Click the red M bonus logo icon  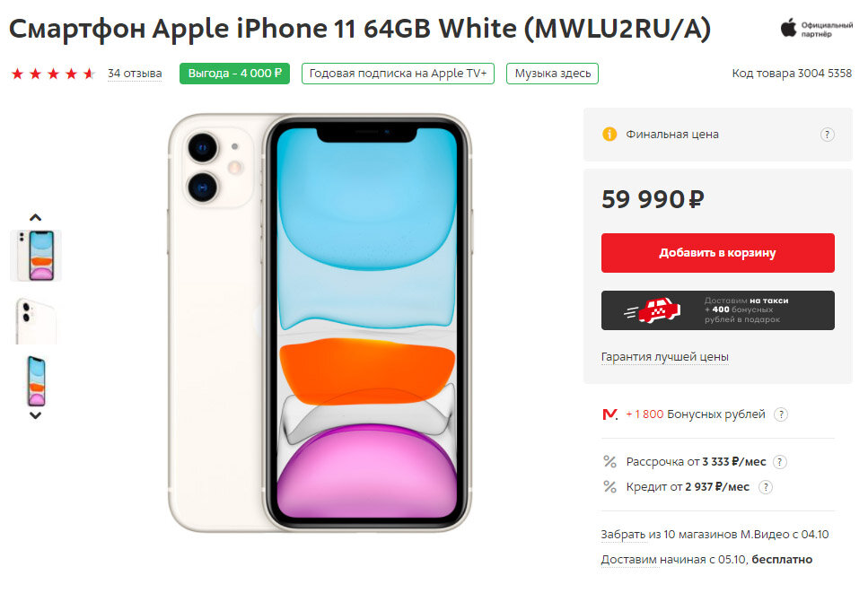[610, 414]
